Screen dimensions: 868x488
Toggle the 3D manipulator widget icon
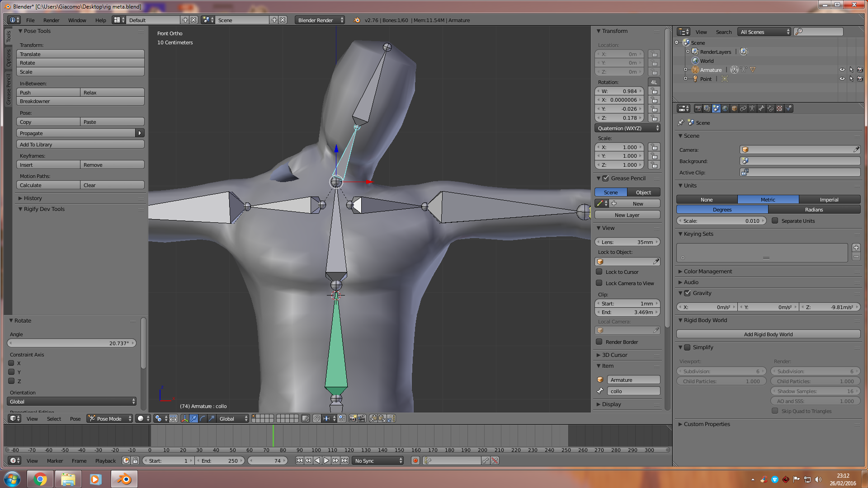(x=184, y=419)
